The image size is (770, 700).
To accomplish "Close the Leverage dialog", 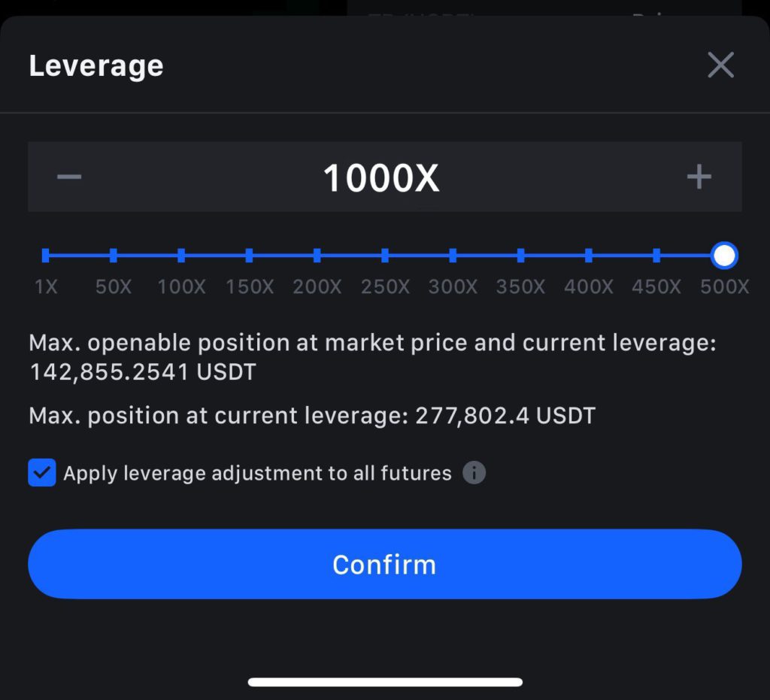I will (720, 65).
